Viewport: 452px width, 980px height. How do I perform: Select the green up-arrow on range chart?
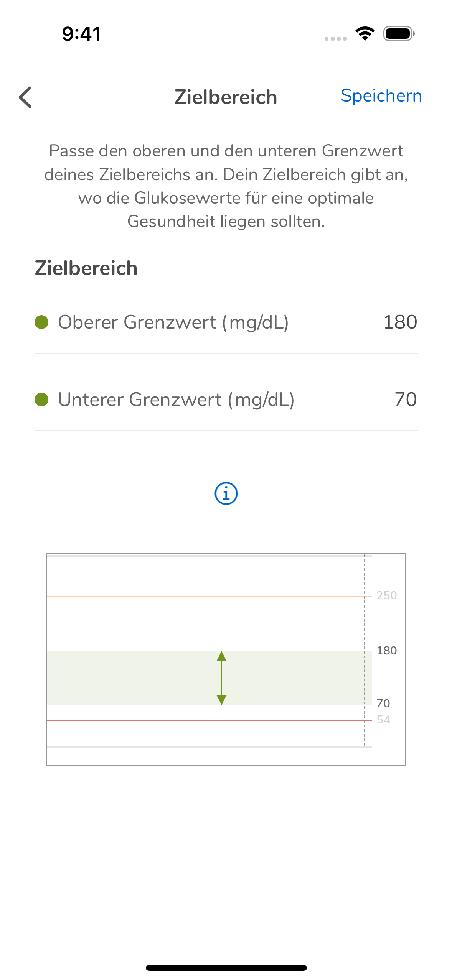tap(221, 656)
